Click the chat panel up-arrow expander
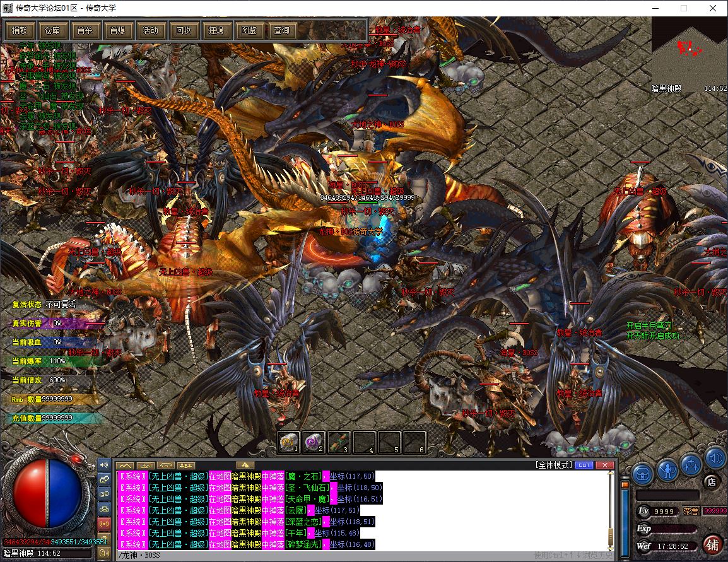The image size is (728, 562). 245,465
